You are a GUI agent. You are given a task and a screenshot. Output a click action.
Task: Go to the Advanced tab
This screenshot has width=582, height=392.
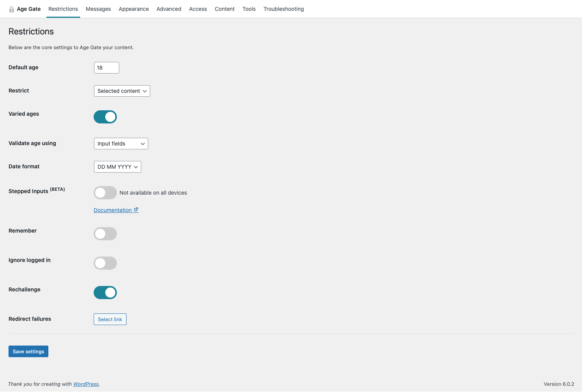169,9
